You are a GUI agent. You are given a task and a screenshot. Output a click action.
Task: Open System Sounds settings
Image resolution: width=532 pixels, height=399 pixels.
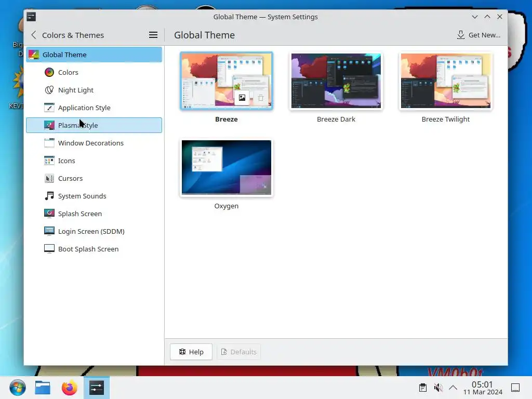(94, 196)
